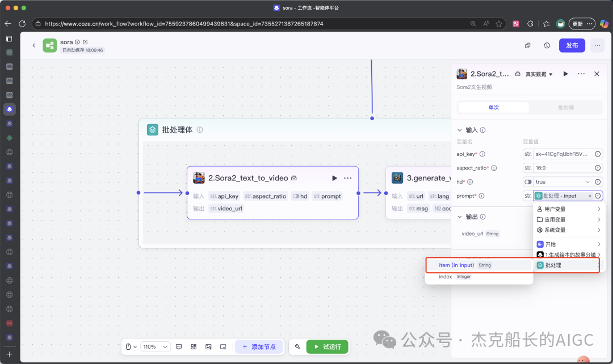Screen dimensions: 613x364
Task: Go back from the sora workflow
Action: click(x=33, y=45)
